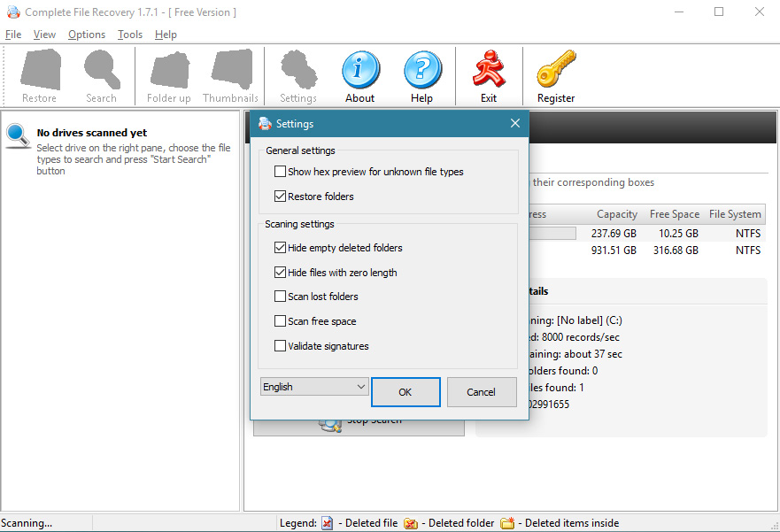This screenshot has width=780, height=532.
Task: Click the Deleted items inside legend icon
Action: click(507, 523)
